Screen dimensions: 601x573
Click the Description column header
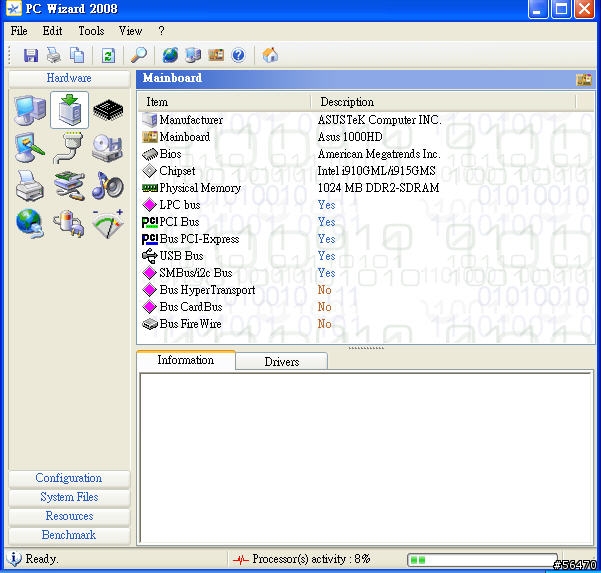coord(443,102)
